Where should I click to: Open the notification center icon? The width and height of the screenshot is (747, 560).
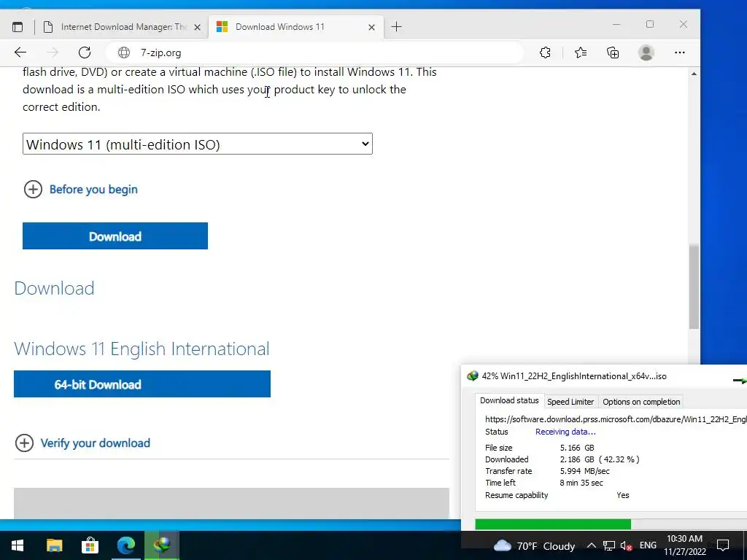coord(723,545)
